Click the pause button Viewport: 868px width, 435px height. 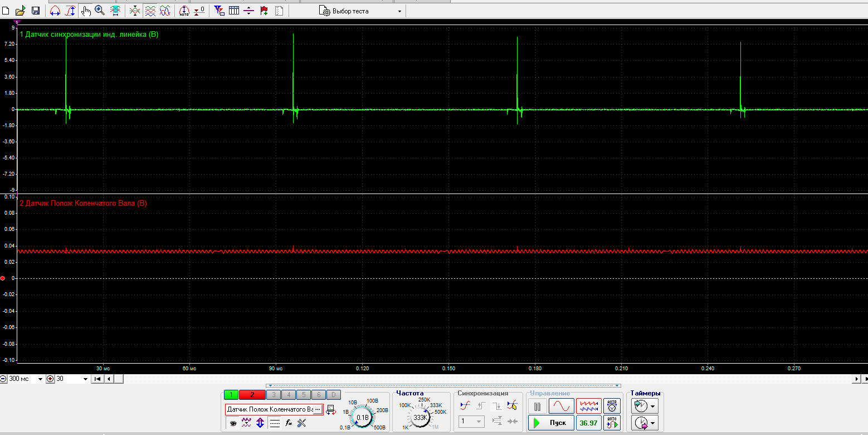click(537, 406)
